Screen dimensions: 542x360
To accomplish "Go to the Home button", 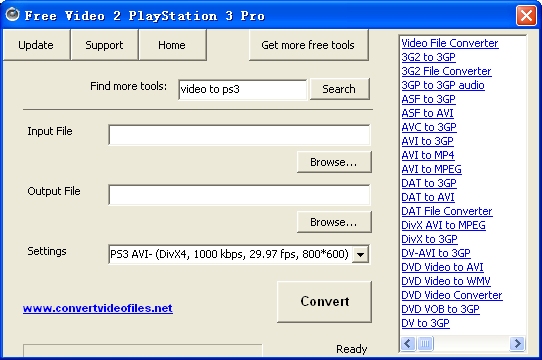I will click(x=172, y=45).
